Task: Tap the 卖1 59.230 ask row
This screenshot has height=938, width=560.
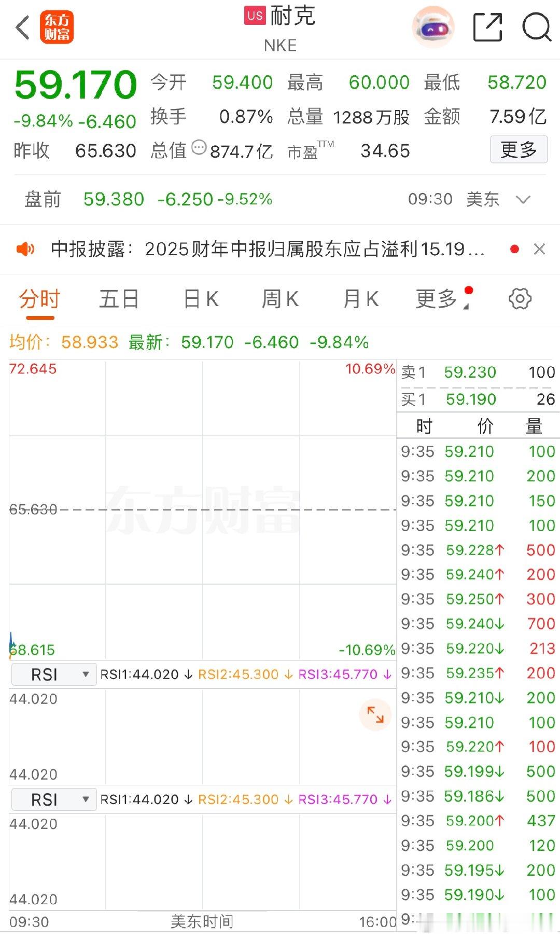Action: pyautogui.click(x=478, y=373)
